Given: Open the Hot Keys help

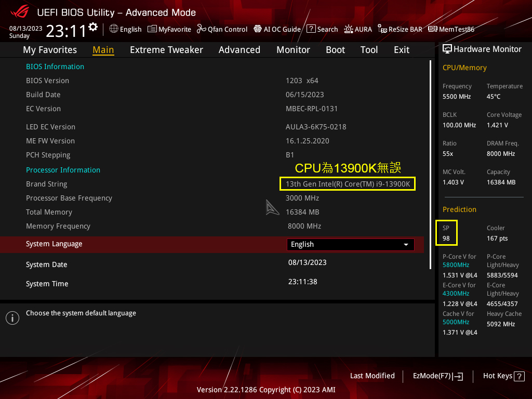Looking at the screenshot, I should click(503, 376).
